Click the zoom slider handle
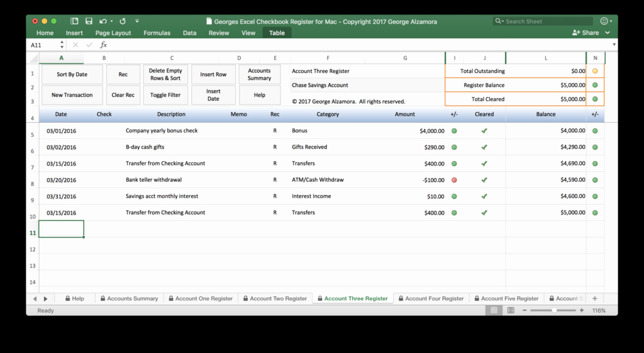644x353 pixels. coord(554,311)
